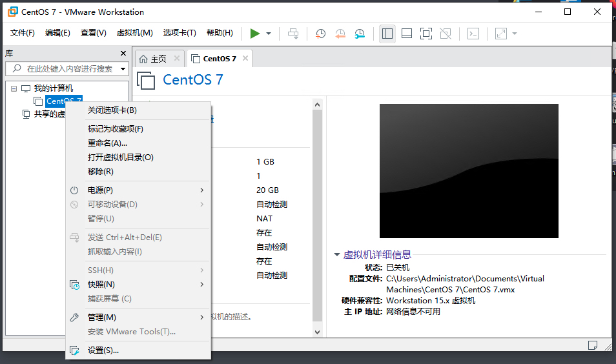Screen dimensions: 616x364
Task: Choose 重命名(A)... from context menu
Action: [x=138, y=143]
